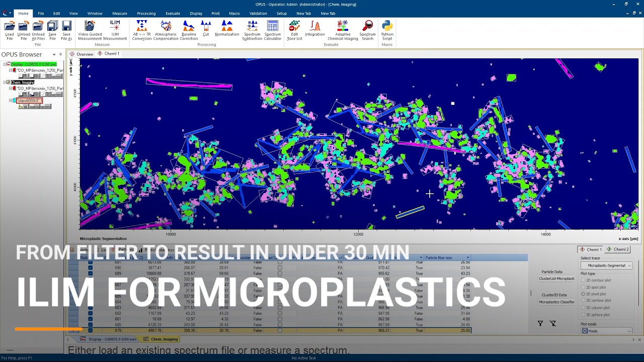
Task: Open the Measure ribbon tab
Action: pos(120,14)
